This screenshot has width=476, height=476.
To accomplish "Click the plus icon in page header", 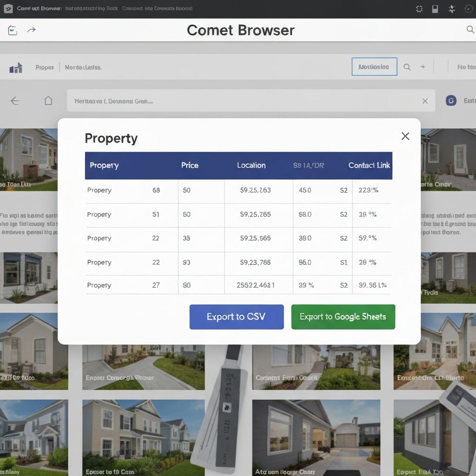I will click(423, 66).
